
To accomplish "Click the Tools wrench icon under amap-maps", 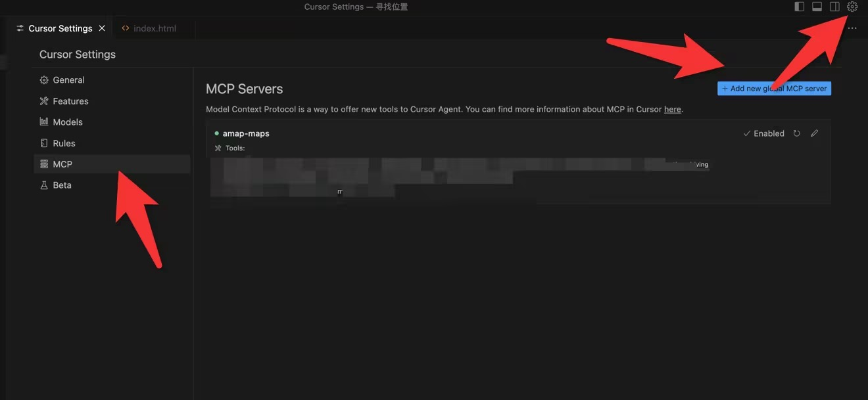I will (218, 148).
